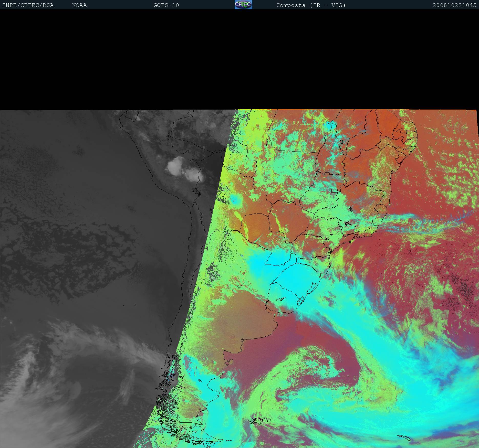
Task: Click the black empty band above the imagery
Action: pos(239,59)
